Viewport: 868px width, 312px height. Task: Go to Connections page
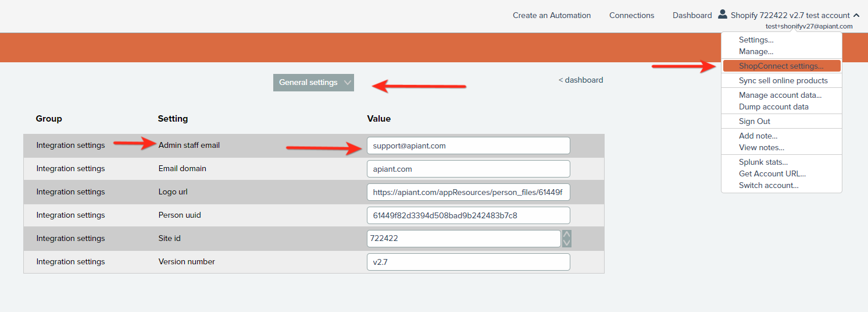tap(631, 16)
